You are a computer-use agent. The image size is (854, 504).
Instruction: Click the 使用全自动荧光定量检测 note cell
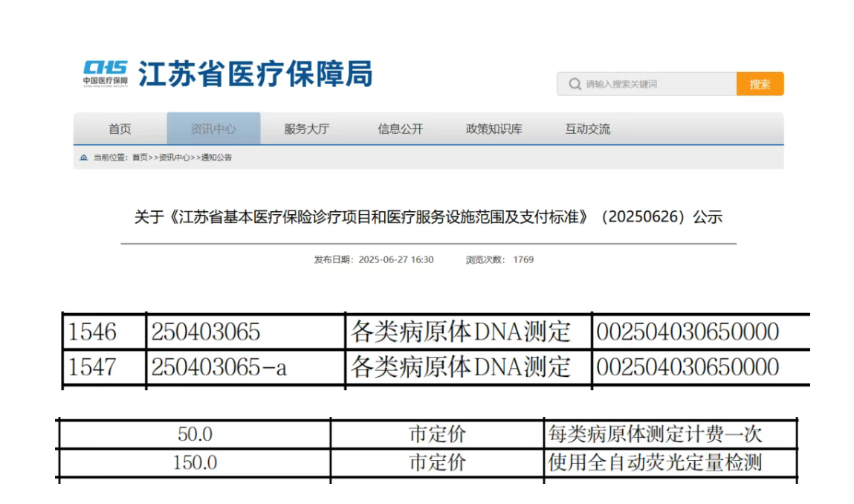(x=655, y=462)
